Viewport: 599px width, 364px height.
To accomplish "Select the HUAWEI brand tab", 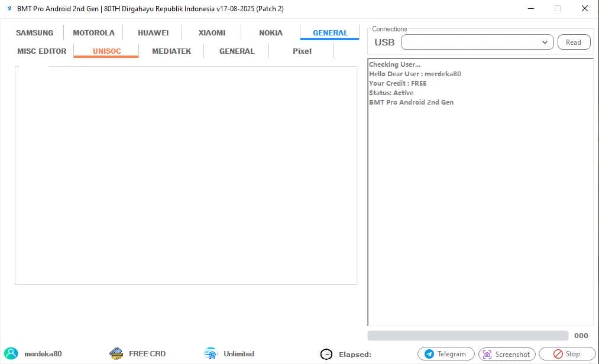I will (x=153, y=32).
